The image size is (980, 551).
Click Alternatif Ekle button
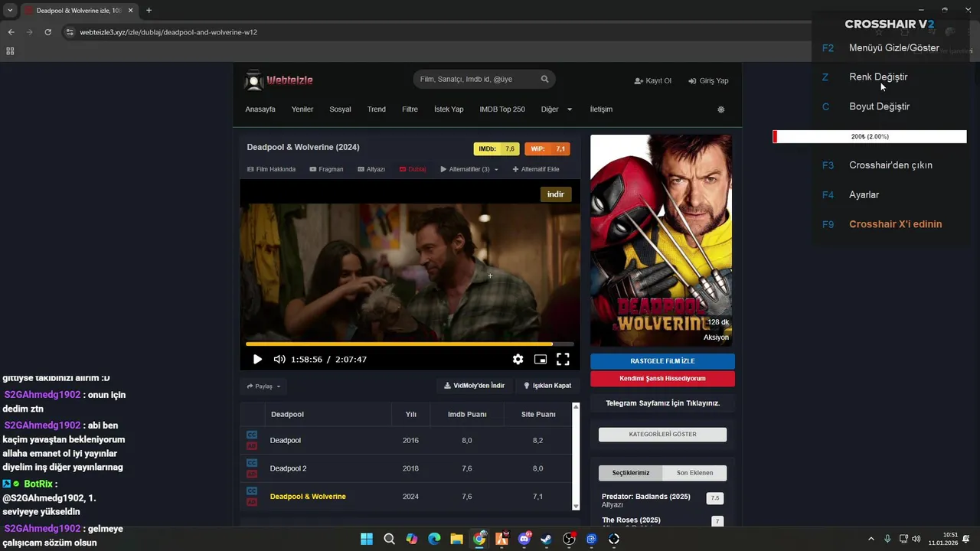click(536, 169)
